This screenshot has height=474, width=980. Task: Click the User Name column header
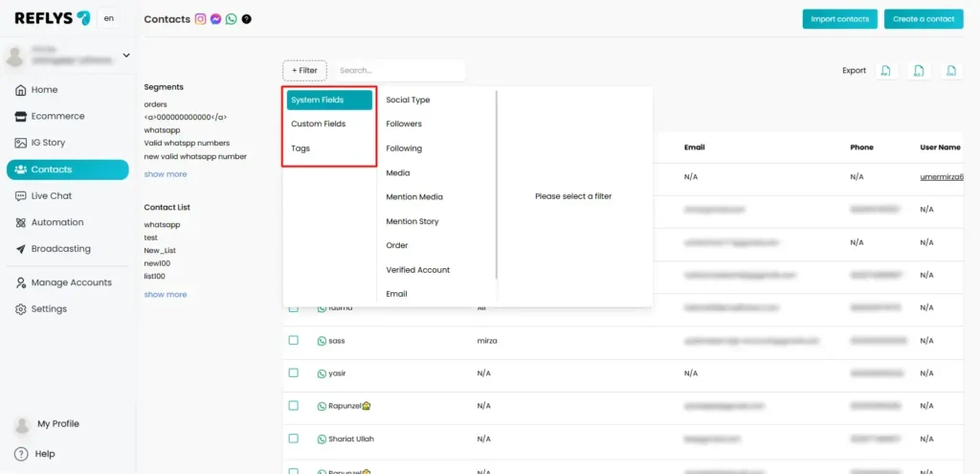[x=940, y=147]
